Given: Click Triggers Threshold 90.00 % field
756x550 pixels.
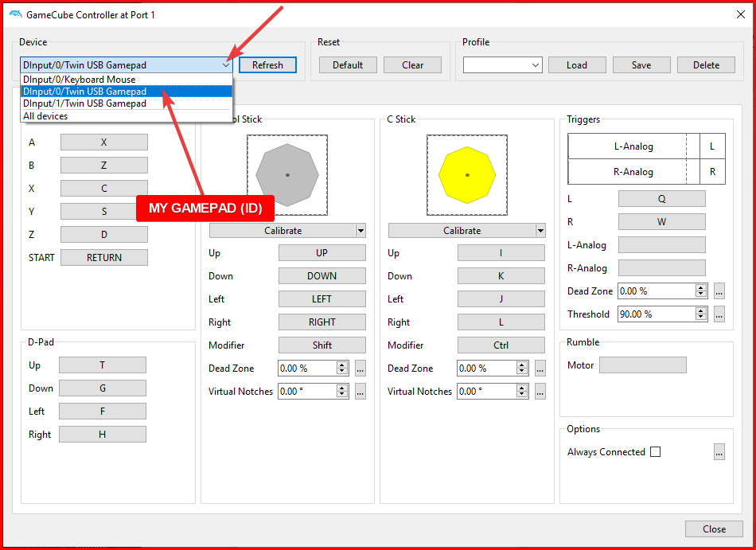Looking at the screenshot, I should pyautogui.click(x=657, y=314).
